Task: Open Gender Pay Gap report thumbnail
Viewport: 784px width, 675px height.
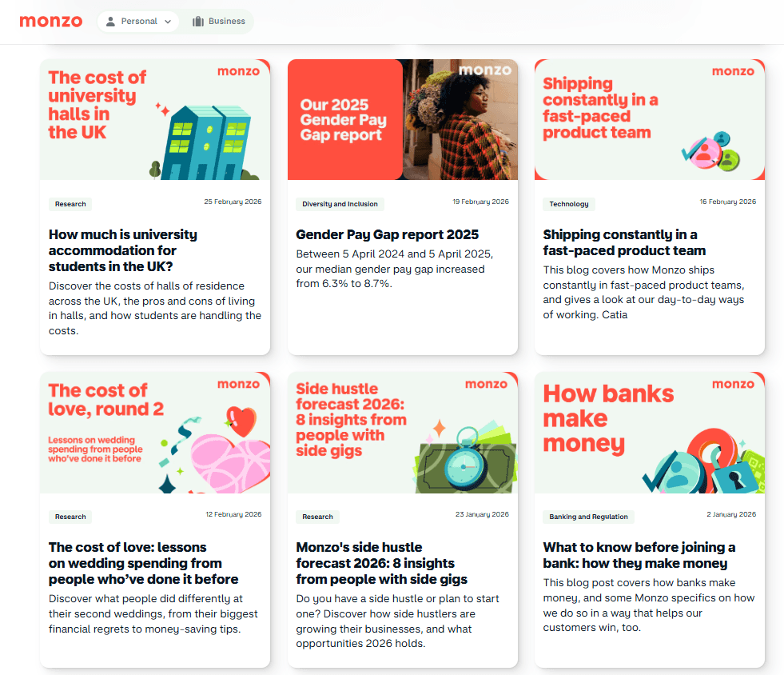Action: 403,120
